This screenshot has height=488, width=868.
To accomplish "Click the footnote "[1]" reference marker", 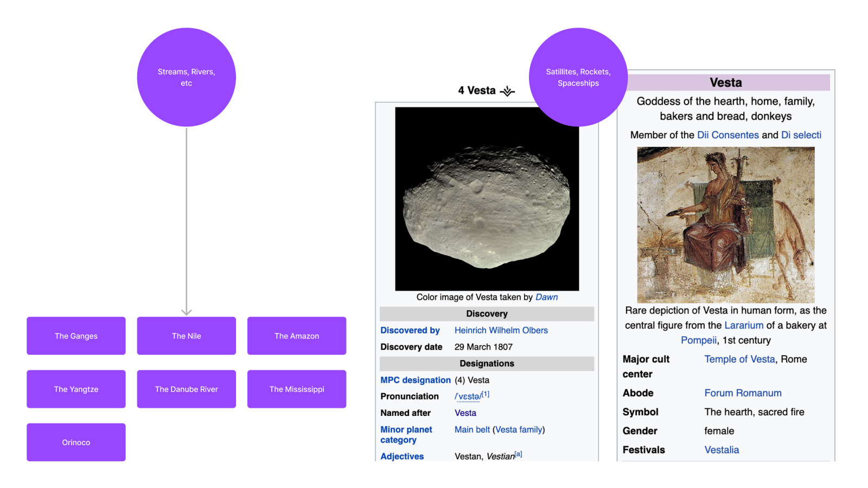I will (484, 394).
